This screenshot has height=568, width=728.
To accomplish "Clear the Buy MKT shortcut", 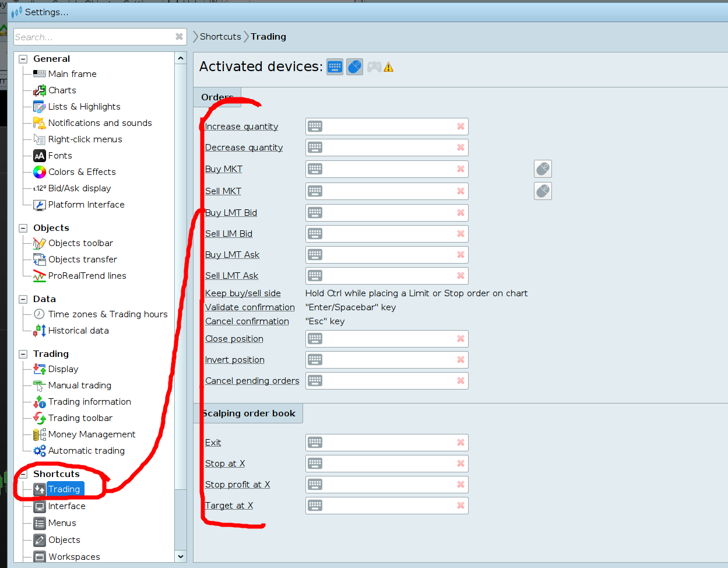I will click(460, 169).
